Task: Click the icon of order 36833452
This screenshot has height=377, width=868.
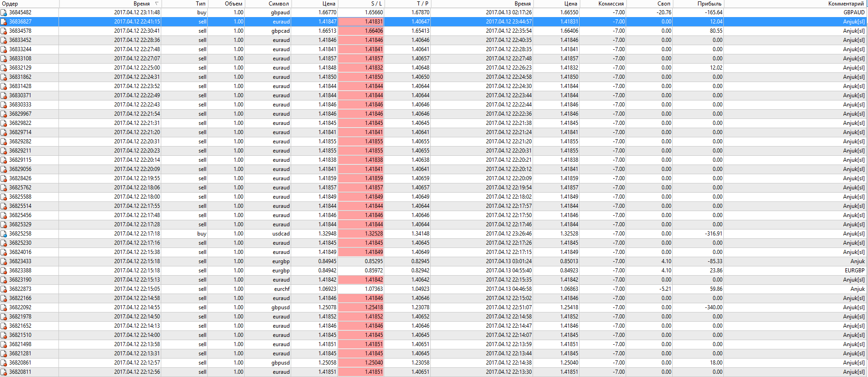Action: point(4,40)
